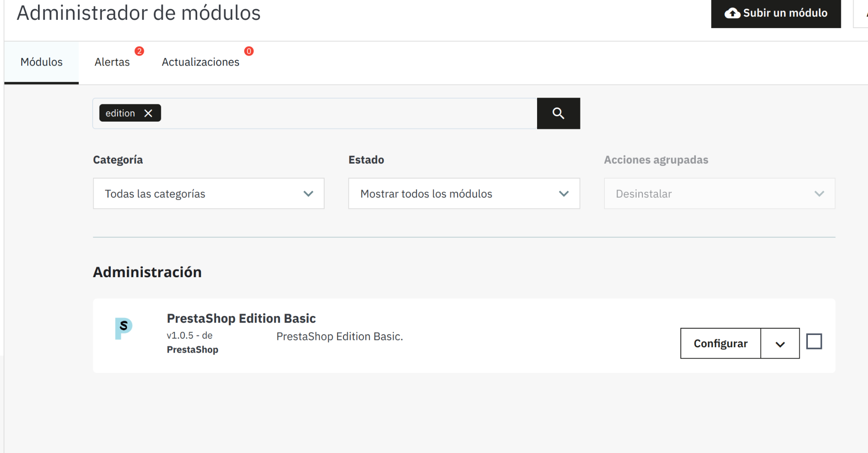Click the red Alertas notification badge
868x453 pixels.
(x=139, y=51)
